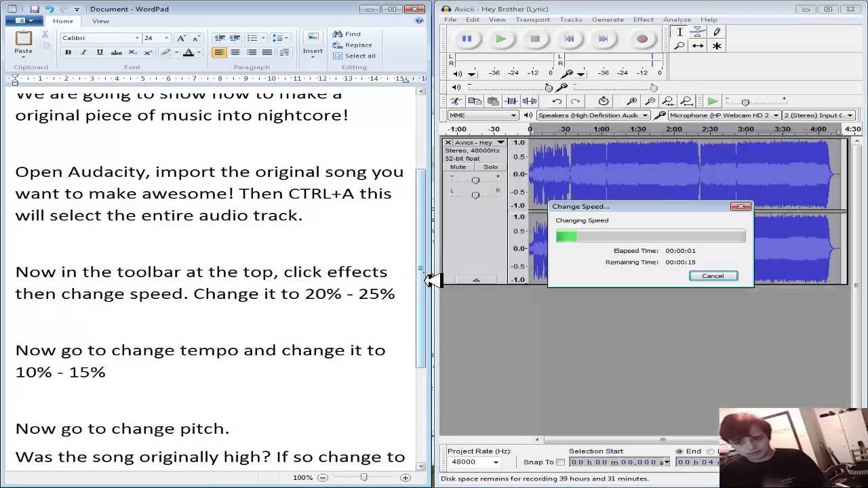Switch to the View tab in WordPad
Screen dimensions: 868x488
[100, 21]
